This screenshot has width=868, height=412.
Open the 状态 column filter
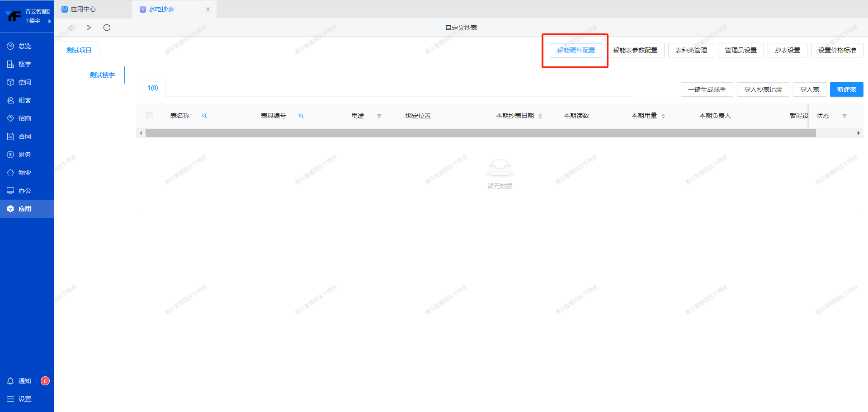click(x=844, y=116)
